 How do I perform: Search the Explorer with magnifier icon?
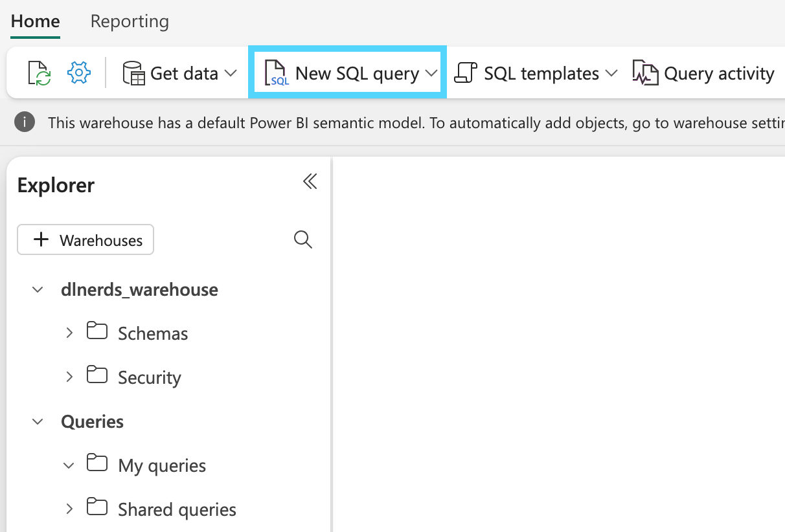click(x=302, y=239)
